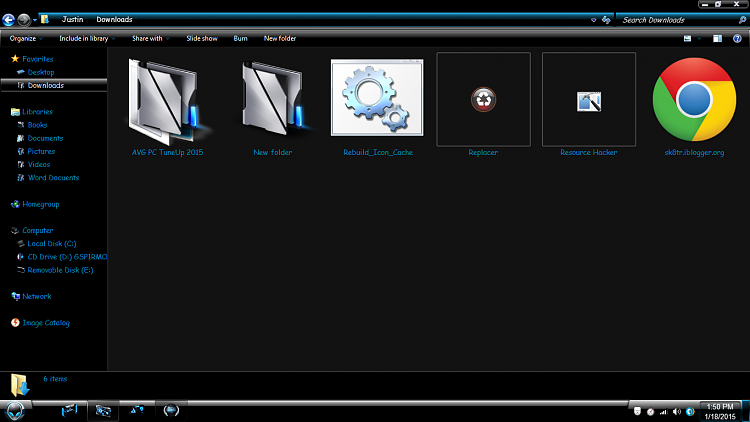Select the New folder icon
This screenshot has height=422, width=750.
(273, 98)
